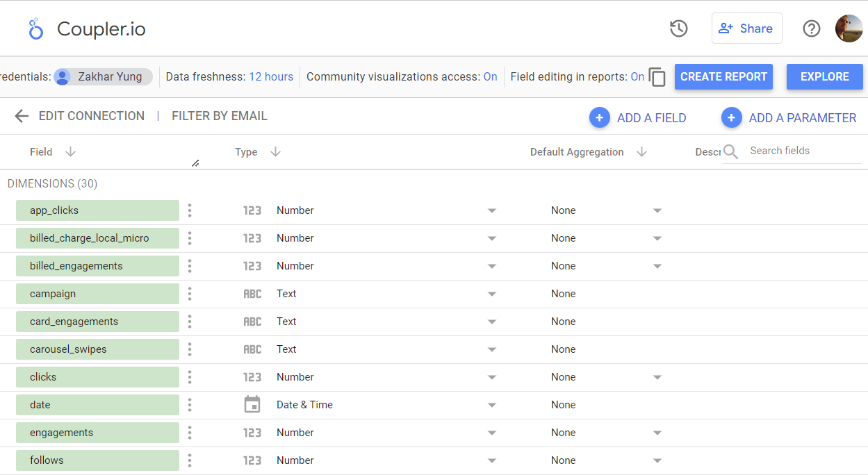Click Edit Connection
The height and width of the screenshot is (475, 868).
pos(92,116)
